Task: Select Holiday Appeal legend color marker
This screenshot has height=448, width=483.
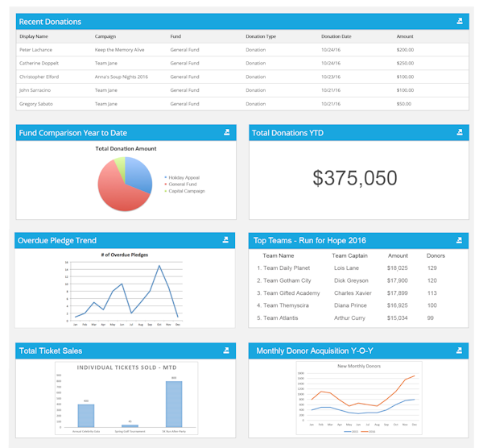Action: click(x=166, y=177)
